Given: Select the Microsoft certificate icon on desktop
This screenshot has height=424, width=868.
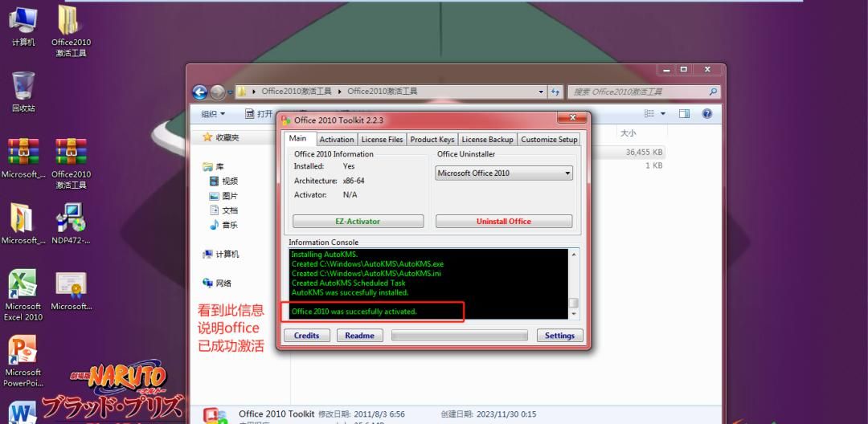Looking at the screenshot, I should click(71, 290).
